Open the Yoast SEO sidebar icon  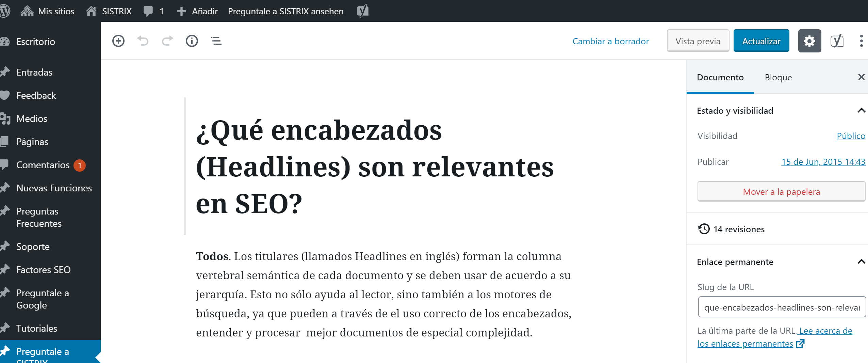click(837, 41)
